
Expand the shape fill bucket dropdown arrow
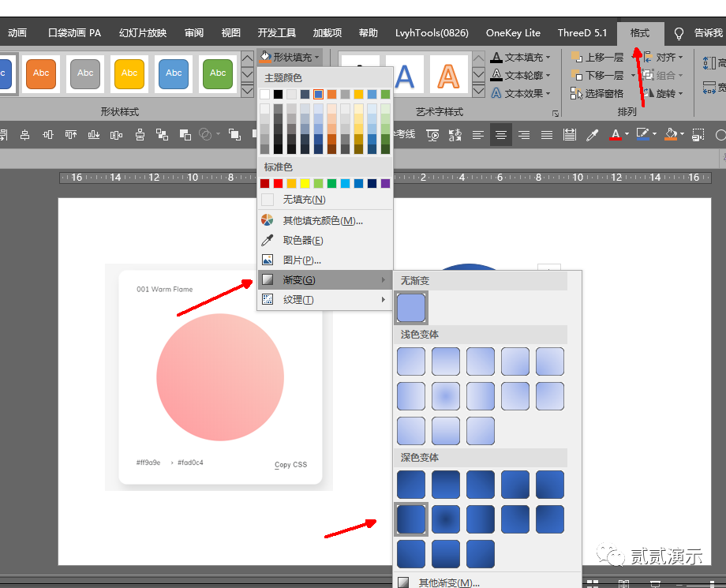coord(682,134)
